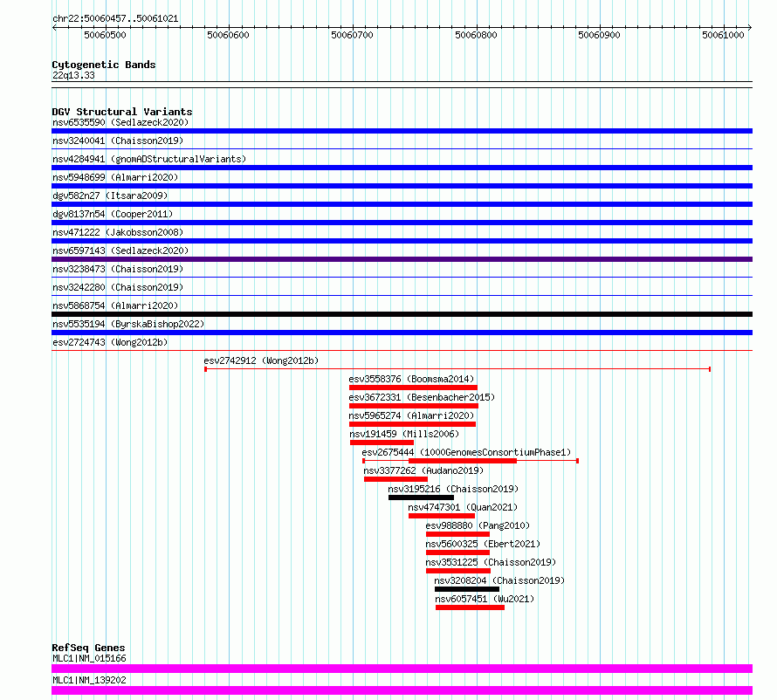Click the 50060500 ruler position
This screenshot has width=777, height=700.
[105, 35]
